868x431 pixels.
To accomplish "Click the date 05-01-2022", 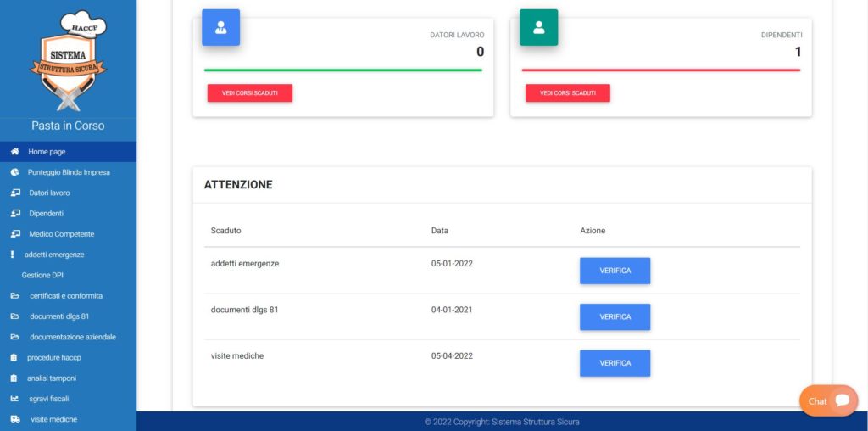I will click(x=453, y=264).
